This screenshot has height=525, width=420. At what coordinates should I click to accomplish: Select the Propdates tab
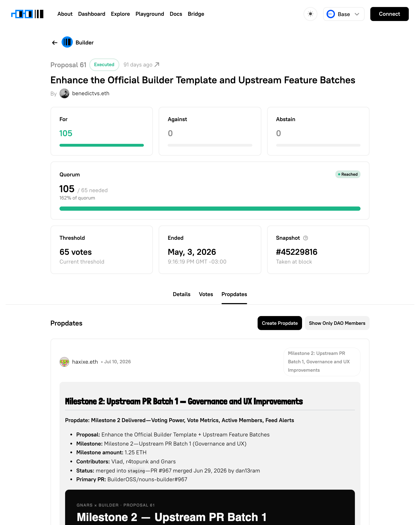(234, 294)
